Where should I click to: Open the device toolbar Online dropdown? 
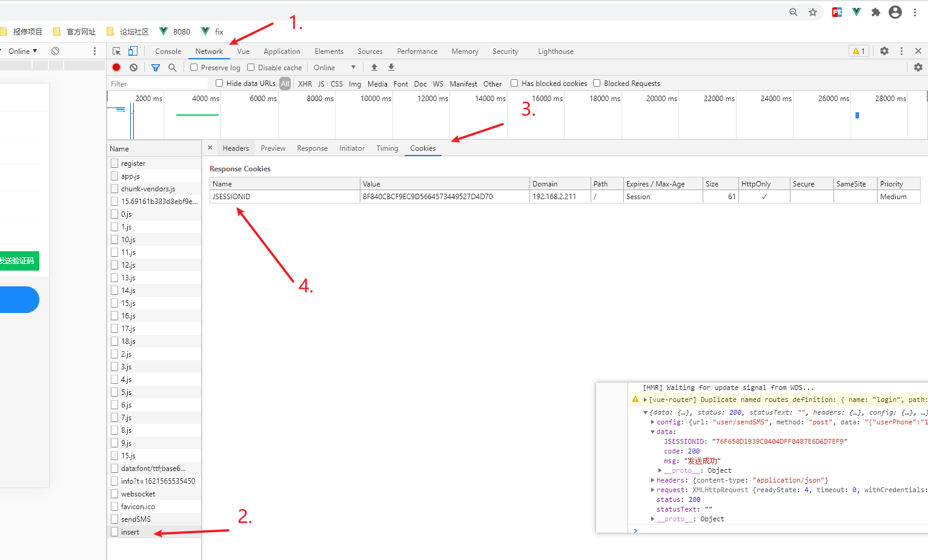click(22, 51)
